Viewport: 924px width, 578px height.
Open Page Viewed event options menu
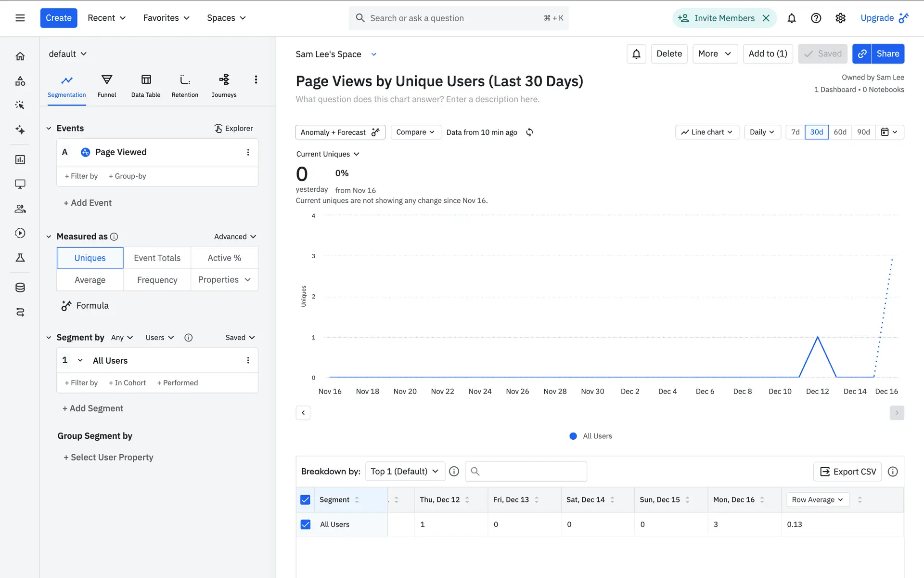tap(248, 152)
